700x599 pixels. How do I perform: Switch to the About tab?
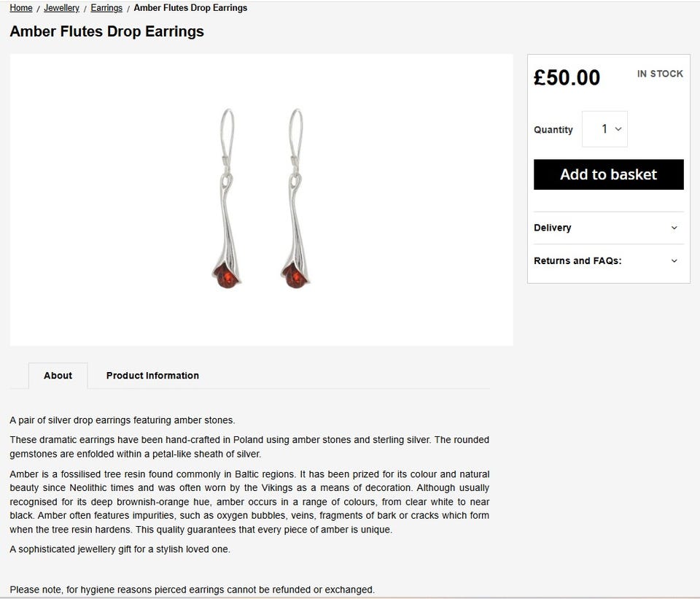tap(58, 376)
